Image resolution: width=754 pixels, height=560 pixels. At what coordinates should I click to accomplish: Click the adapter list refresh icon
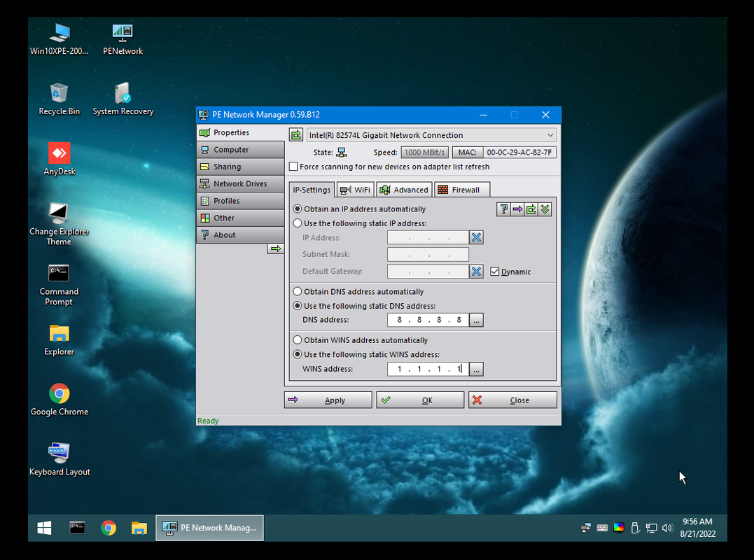[x=296, y=135]
